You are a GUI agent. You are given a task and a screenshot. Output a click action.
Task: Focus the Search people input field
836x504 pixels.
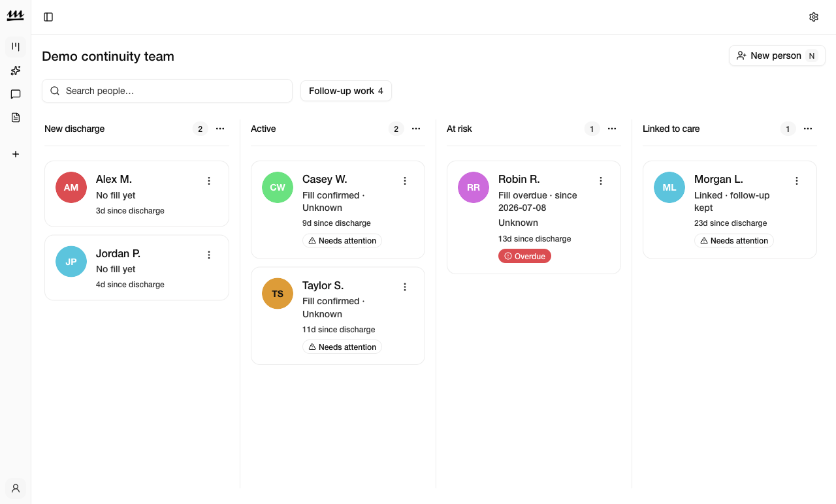click(x=167, y=91)
